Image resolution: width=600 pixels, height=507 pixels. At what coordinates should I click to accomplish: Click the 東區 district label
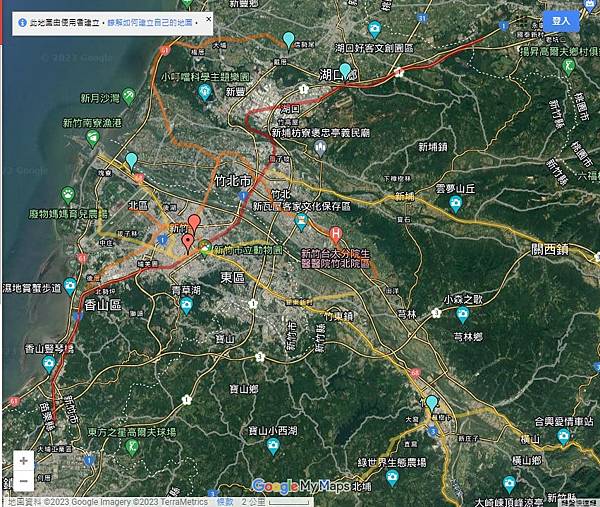(232, 277)
